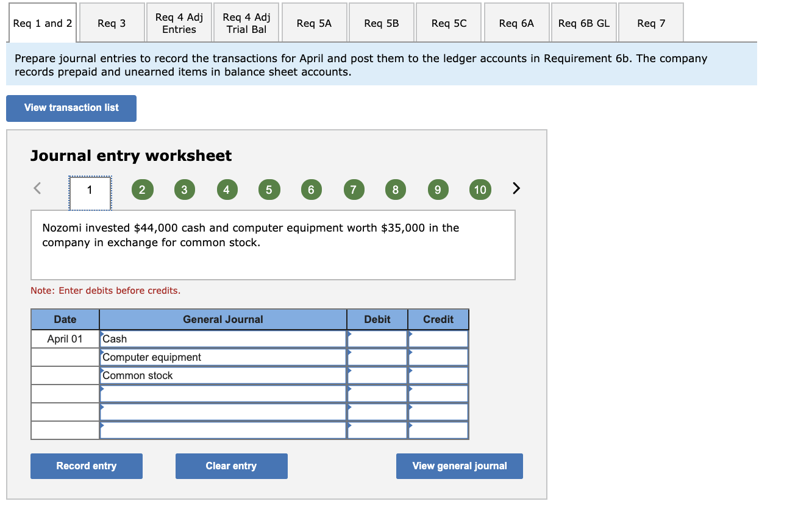The image size is (812, 518).
Task: Go to journal entry step 2
Action: [142, 190]
